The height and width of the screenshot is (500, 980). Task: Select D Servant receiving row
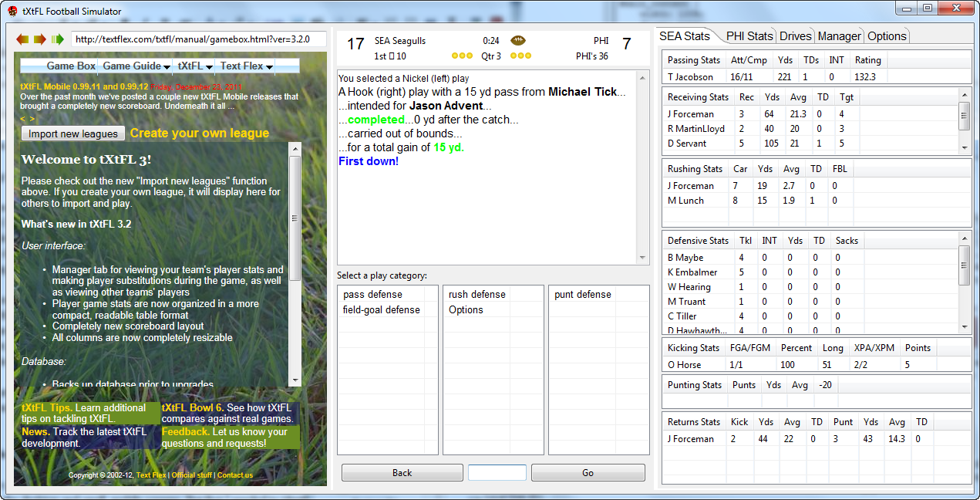tap(810, 144)
